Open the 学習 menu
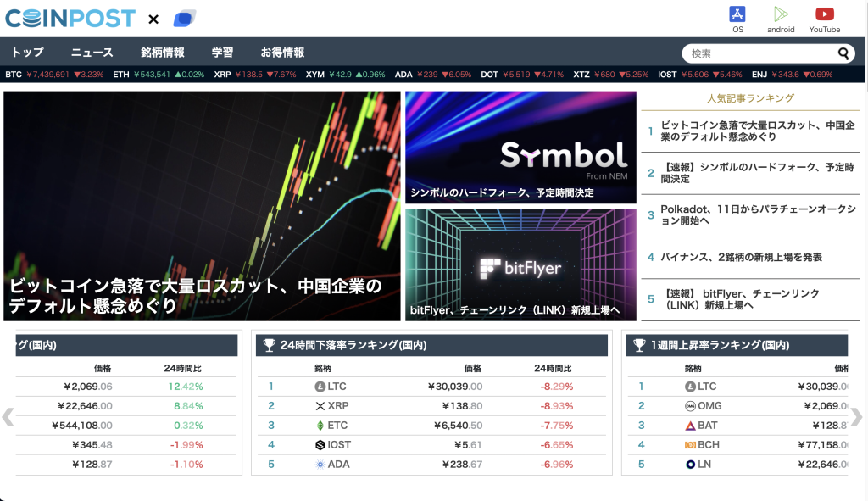868x501 pixels. (x=223, y=52)
